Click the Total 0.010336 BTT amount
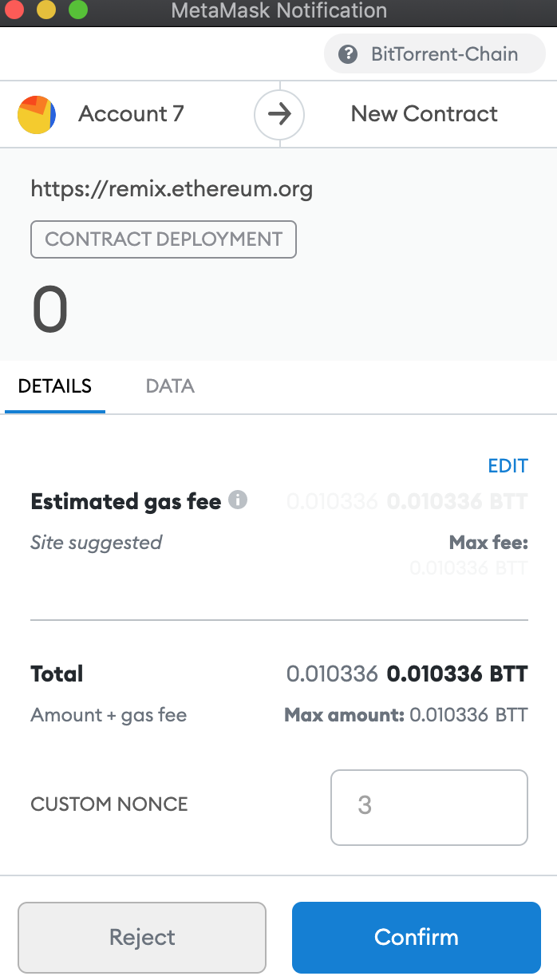The image size is (557, 980). click(457, 674)
